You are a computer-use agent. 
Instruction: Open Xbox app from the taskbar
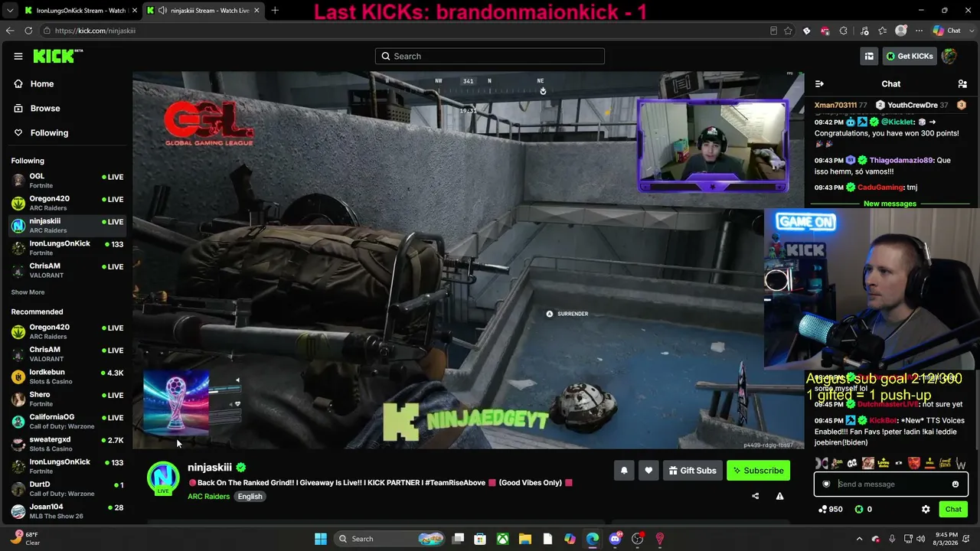[x=502, y=539]
